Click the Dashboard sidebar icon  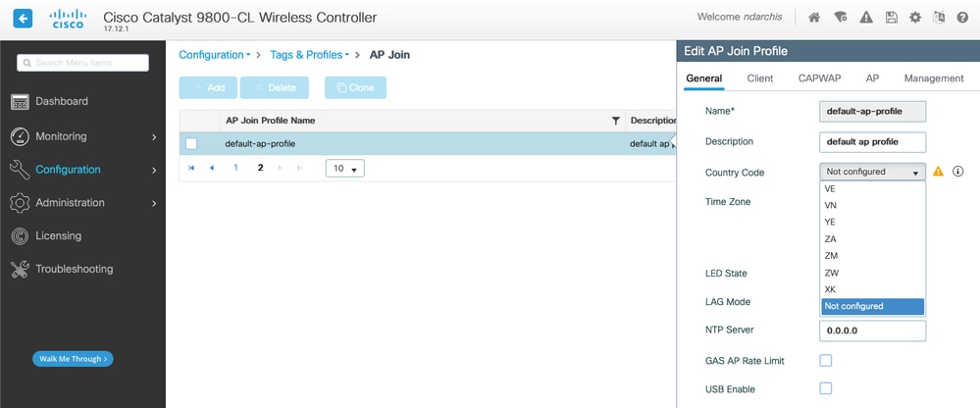pos(20,102)
